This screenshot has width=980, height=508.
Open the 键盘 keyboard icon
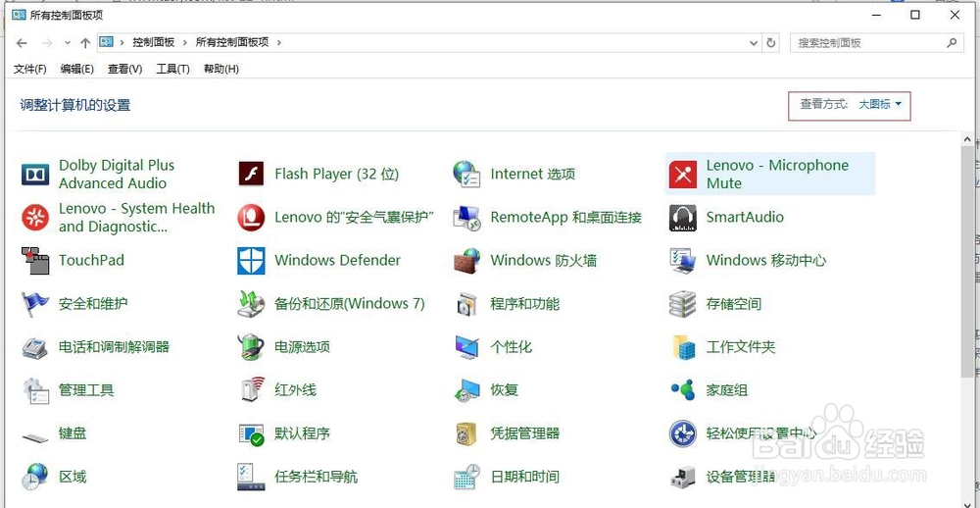pyautogui.click(x=35, y=436)
